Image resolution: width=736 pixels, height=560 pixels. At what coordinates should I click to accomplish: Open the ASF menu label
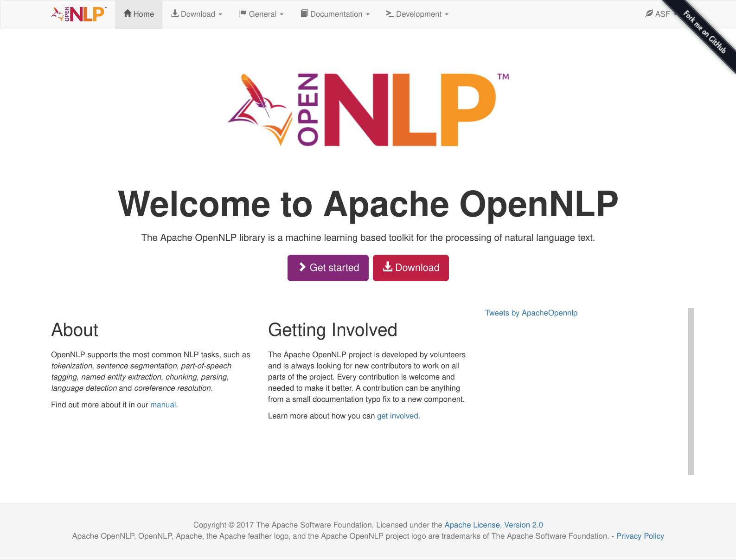(662, 14)
